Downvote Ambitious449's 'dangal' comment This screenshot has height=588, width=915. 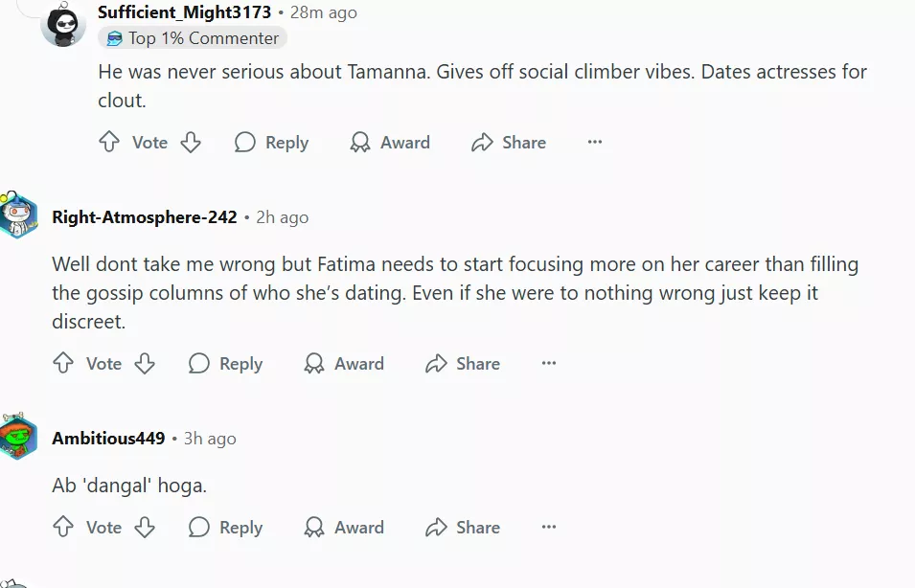point(145,528)
